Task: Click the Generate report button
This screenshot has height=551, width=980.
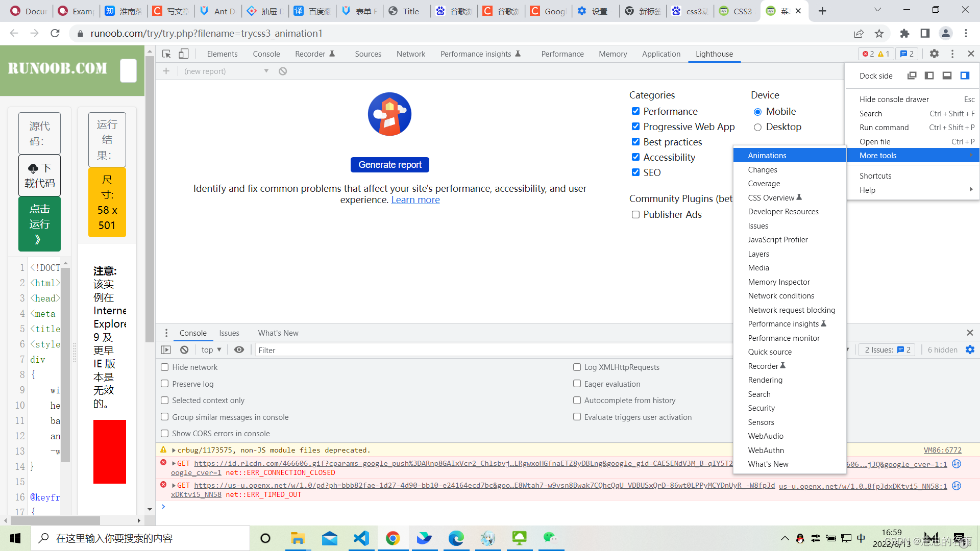Action: 389,165
